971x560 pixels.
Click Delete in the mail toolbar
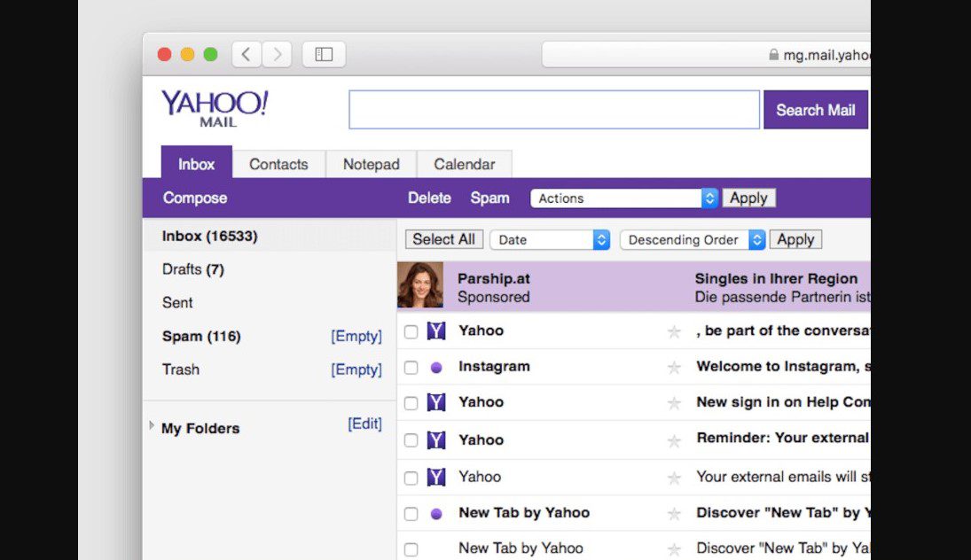coord(429,198)
